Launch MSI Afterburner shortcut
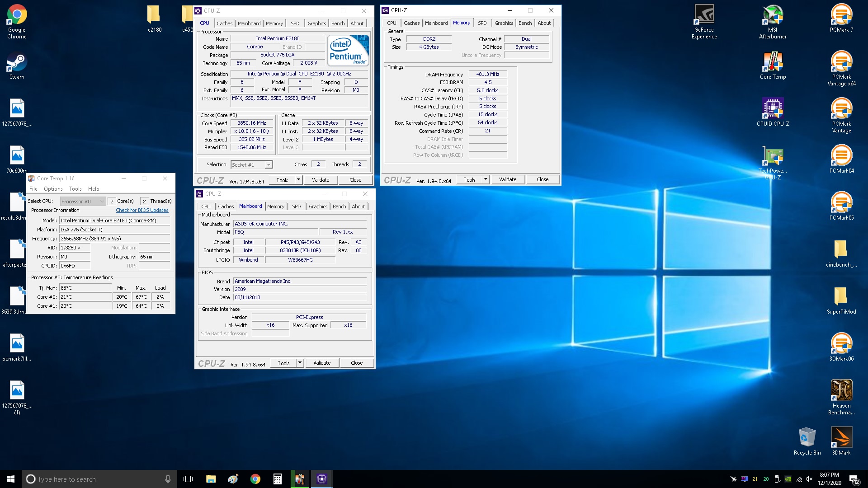The height and width of the screenshot is (488, 868). [x=773, y=21]
